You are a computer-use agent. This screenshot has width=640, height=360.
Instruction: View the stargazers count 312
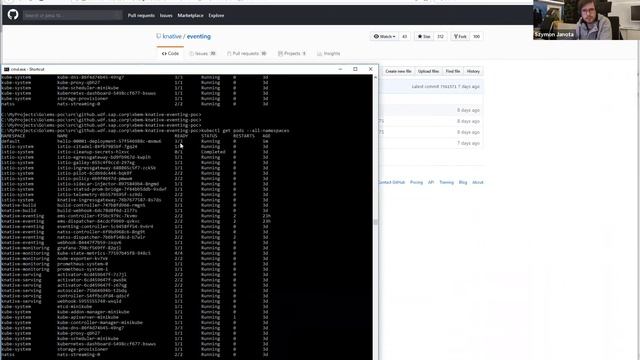coord(440,36)
